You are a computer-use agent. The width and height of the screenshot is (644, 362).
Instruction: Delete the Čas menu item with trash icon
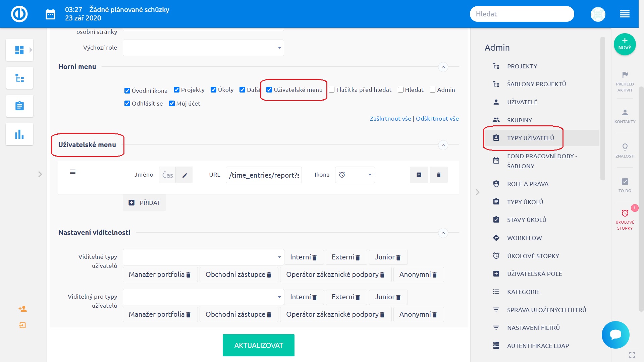point(438,175)
